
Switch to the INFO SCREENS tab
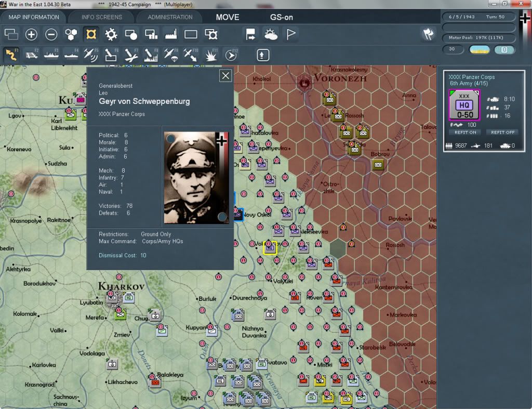[101, 17]
